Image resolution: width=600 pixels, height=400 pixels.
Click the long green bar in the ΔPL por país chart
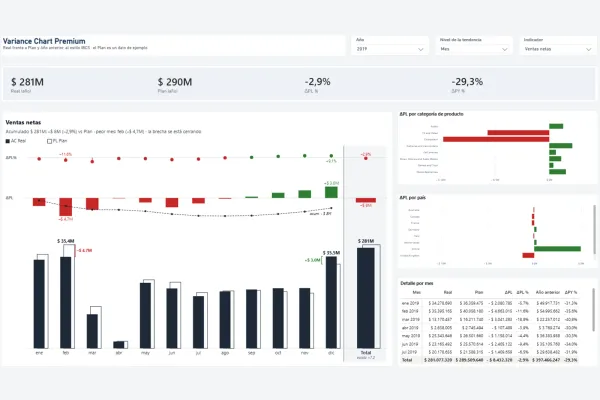(x=558, y=249)
